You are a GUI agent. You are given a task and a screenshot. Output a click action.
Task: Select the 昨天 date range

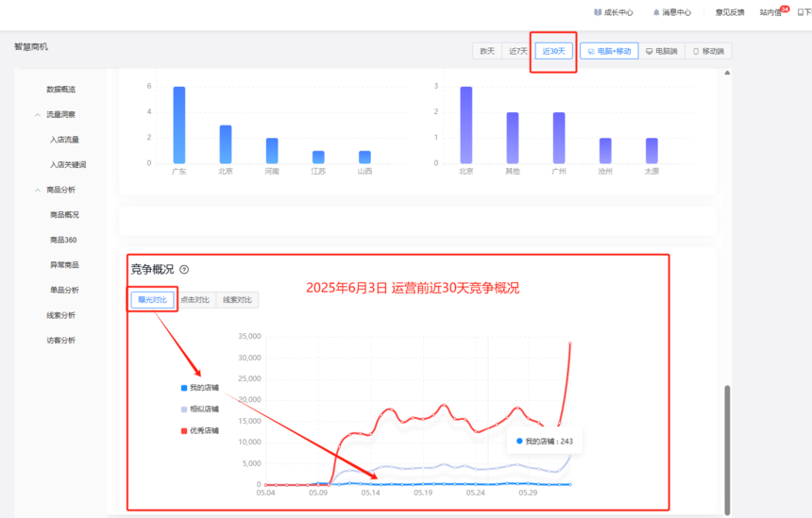click(x=487, y=51)
